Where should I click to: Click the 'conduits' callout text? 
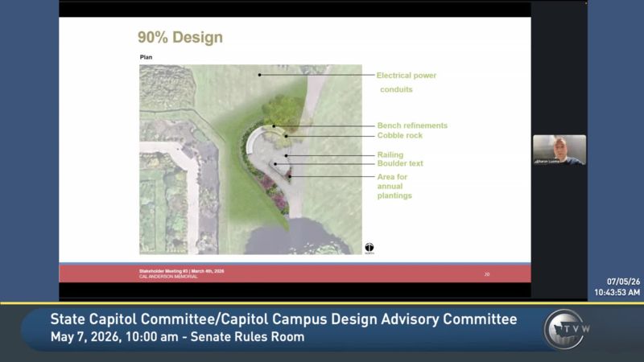tap(396, 89)
